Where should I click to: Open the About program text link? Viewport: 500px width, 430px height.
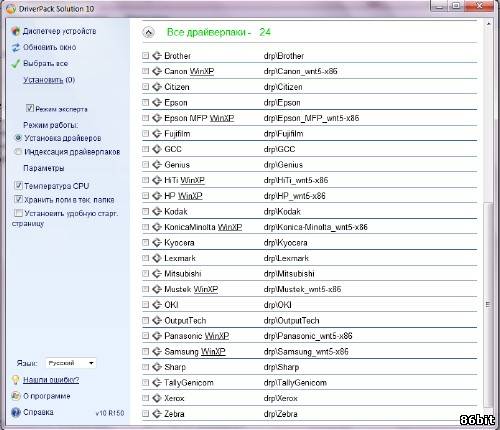pos(47,396)
